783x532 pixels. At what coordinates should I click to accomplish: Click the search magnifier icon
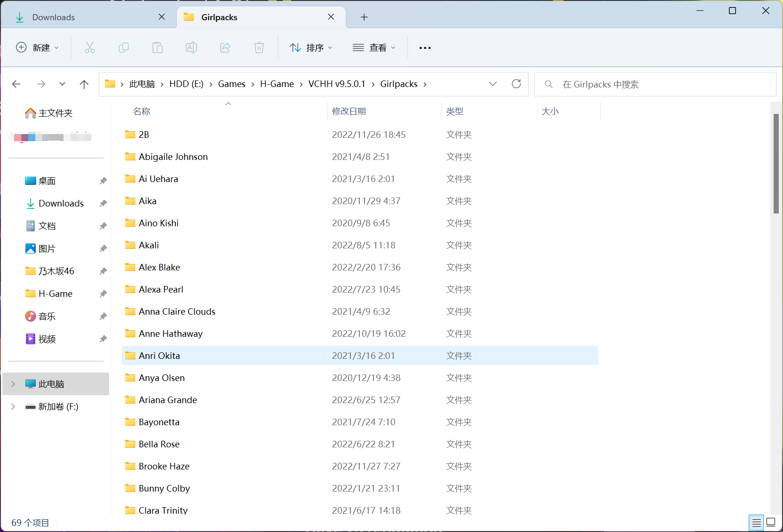pos(548,84)
